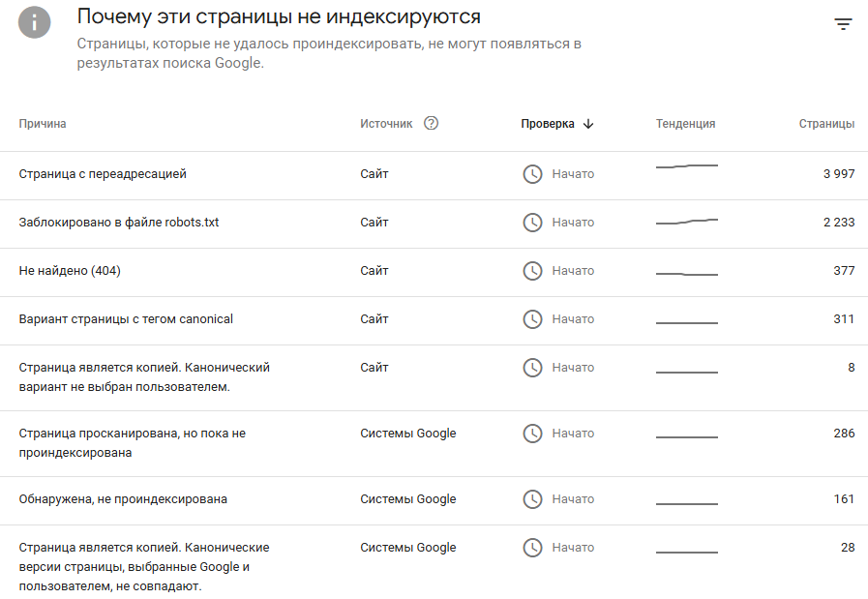Click the clock icon in the robots.txt row

click(532, 223)
